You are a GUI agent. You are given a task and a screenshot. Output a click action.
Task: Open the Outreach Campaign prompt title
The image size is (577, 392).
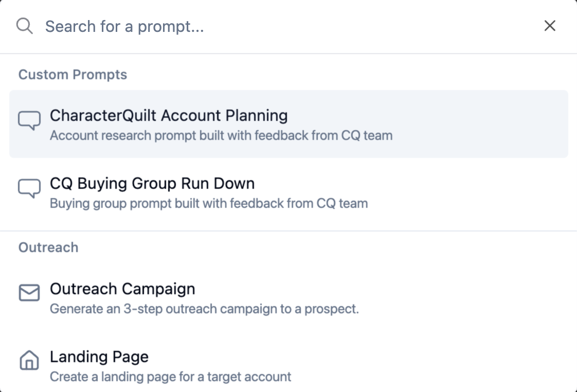[x=122, y=289]
